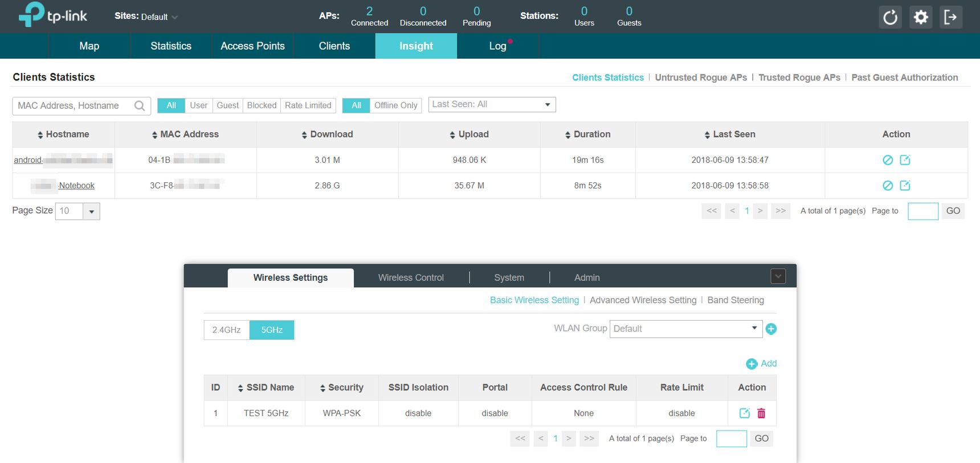Sort clients by MAC Address column
The width and height of the screenshot is (980, 463).
tap(185, 134)
